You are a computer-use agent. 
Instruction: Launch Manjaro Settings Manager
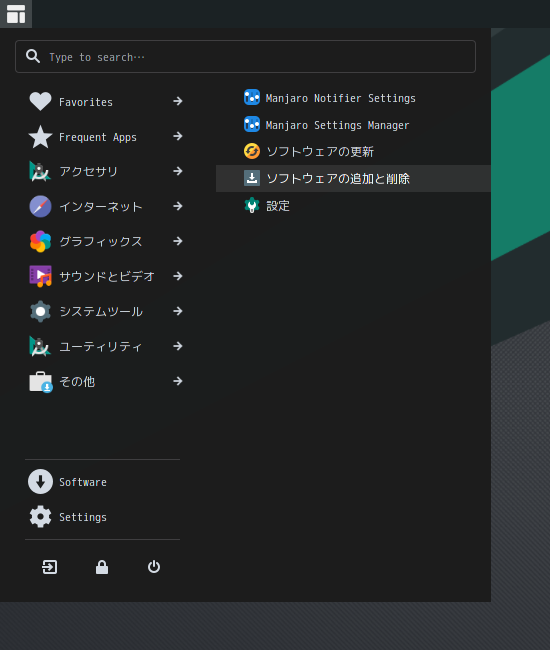click(x=337, y=125)
